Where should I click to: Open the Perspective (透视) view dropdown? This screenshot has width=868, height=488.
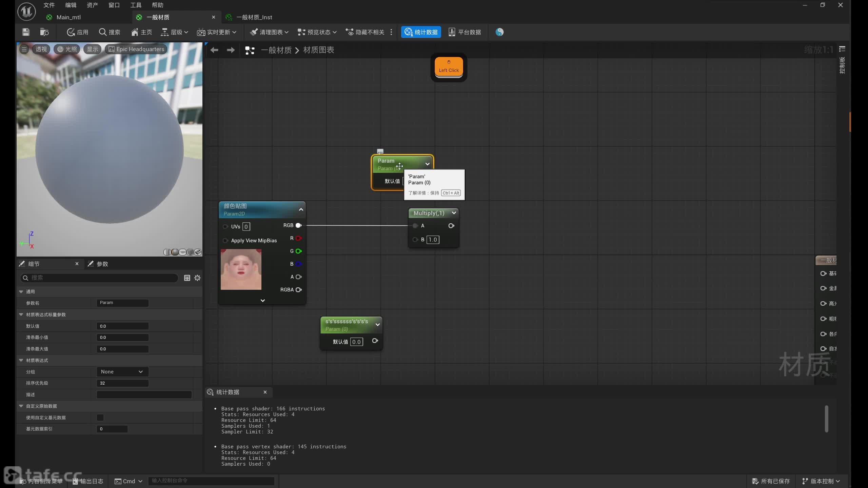point(41,49)
